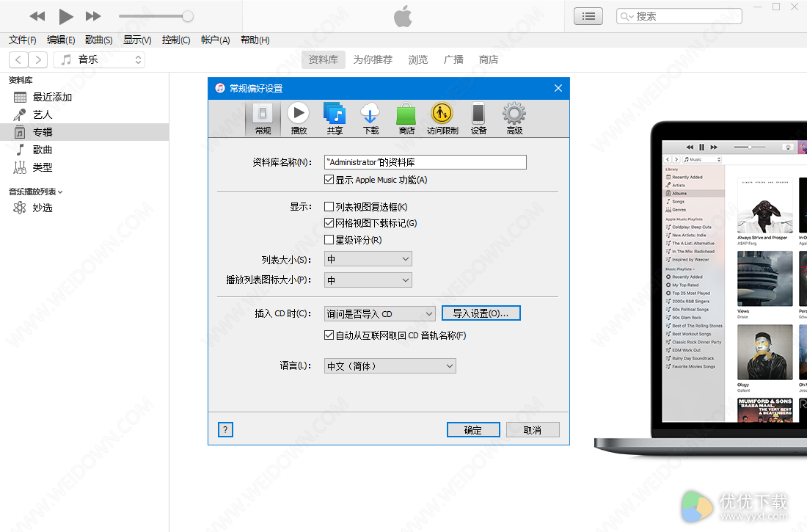Go forward with the right arrow button
The height and width of the screenshot is (532, 807).
click(38, 59)
